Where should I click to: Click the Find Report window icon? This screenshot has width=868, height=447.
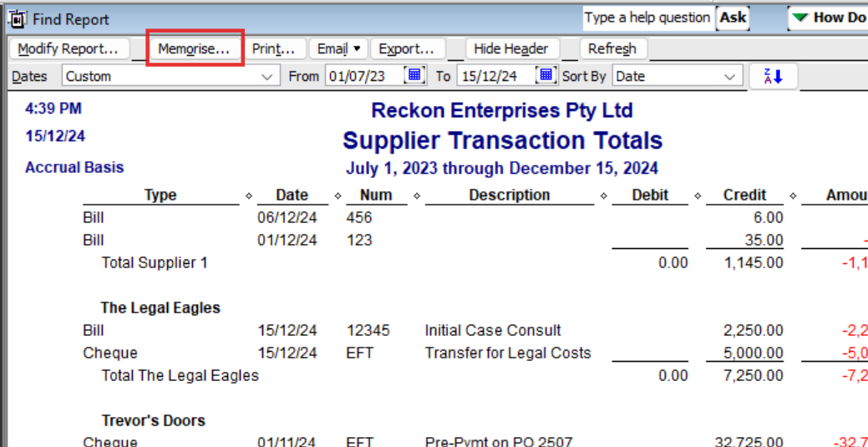coord(17,19)
